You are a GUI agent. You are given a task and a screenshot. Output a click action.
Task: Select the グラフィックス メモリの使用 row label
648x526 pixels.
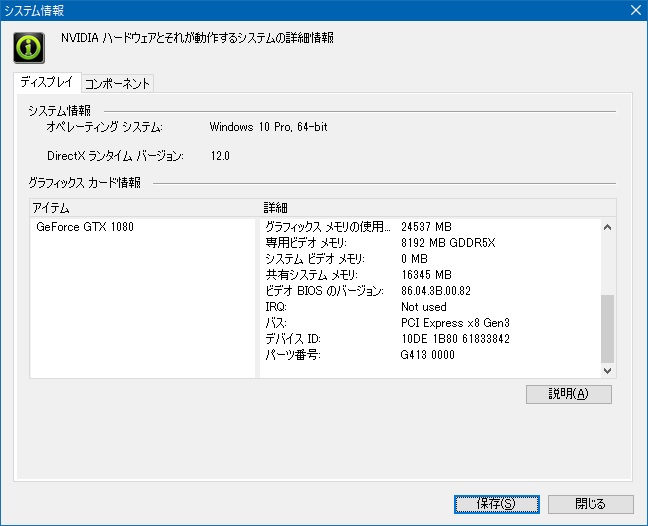tap(327, 227)
